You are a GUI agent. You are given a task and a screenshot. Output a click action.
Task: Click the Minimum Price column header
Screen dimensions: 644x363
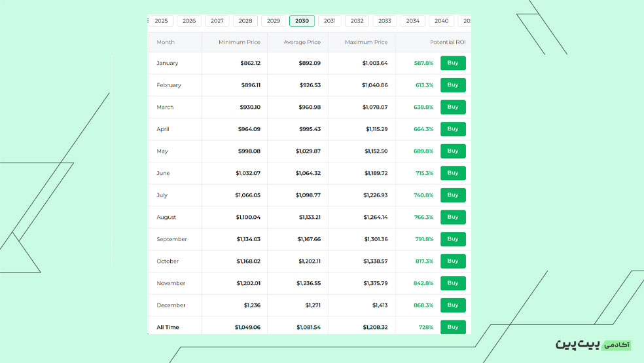click(240, 42)
